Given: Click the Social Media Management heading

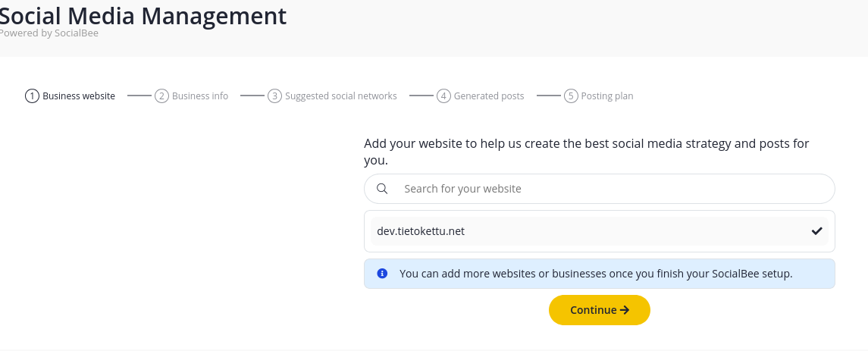Looking at the screenshot, I should click(x=143, y=15).
